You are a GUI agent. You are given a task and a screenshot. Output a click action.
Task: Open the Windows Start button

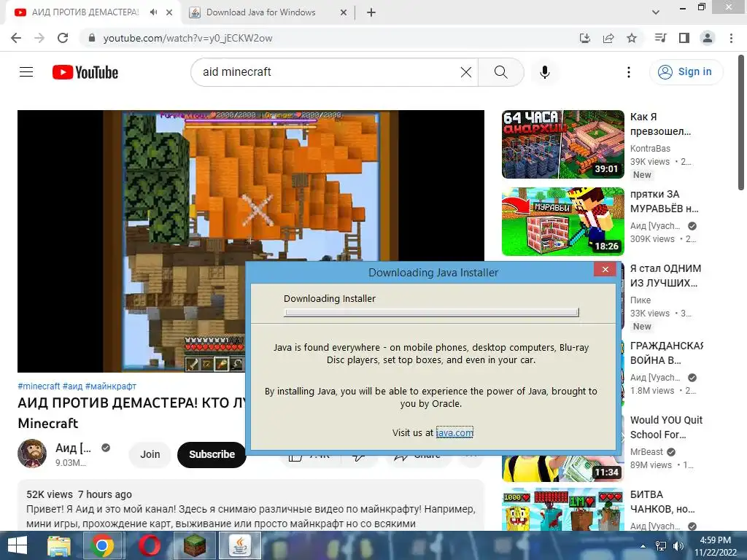[x=18, y=545]
